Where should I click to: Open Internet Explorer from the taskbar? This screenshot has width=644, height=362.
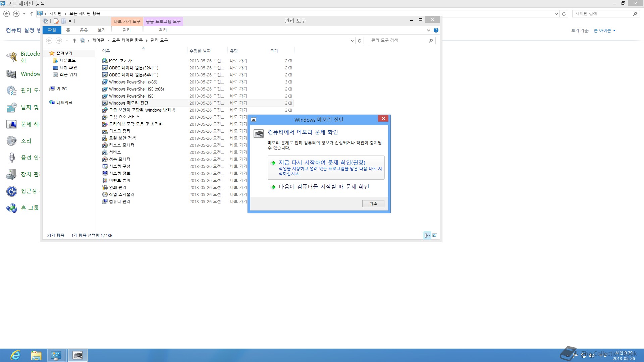coord(15,355)
